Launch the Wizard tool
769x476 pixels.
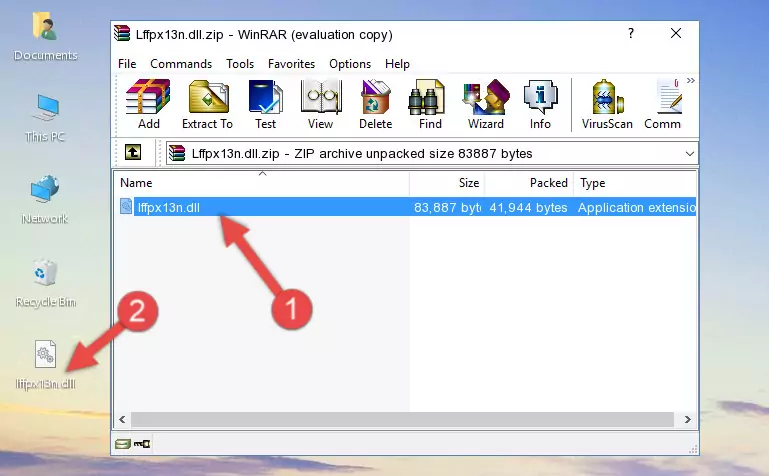click(x=486, y=104)
